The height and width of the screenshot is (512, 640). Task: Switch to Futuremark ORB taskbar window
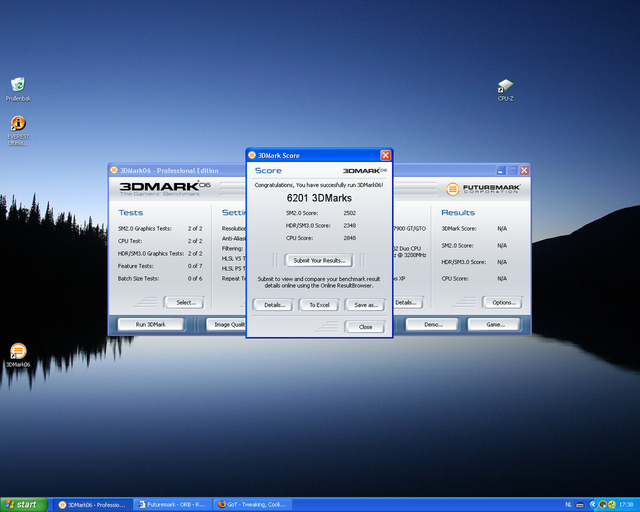click(174, 504)
